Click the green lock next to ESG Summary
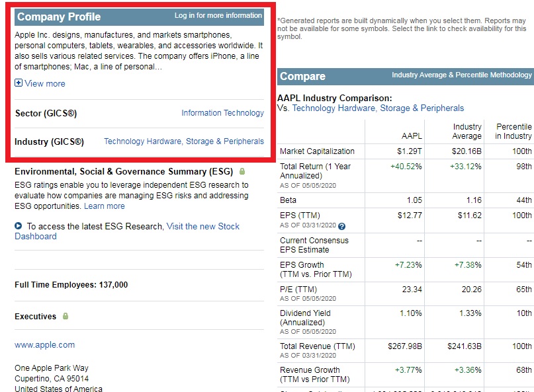This screenshot has height=392, width=534. tap(242, 171)
